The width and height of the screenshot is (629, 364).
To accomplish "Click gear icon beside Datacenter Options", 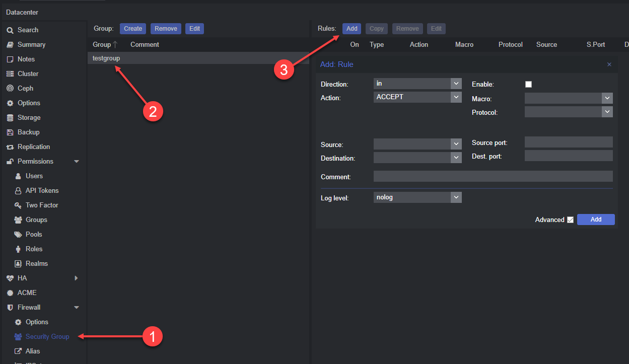I will pos(10,103).
